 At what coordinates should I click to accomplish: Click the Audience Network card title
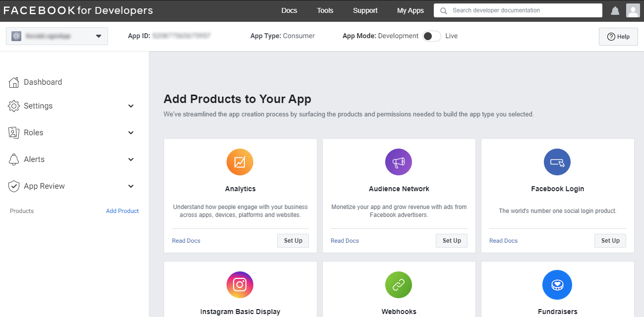pyautogui.click(x=399, y=189)
